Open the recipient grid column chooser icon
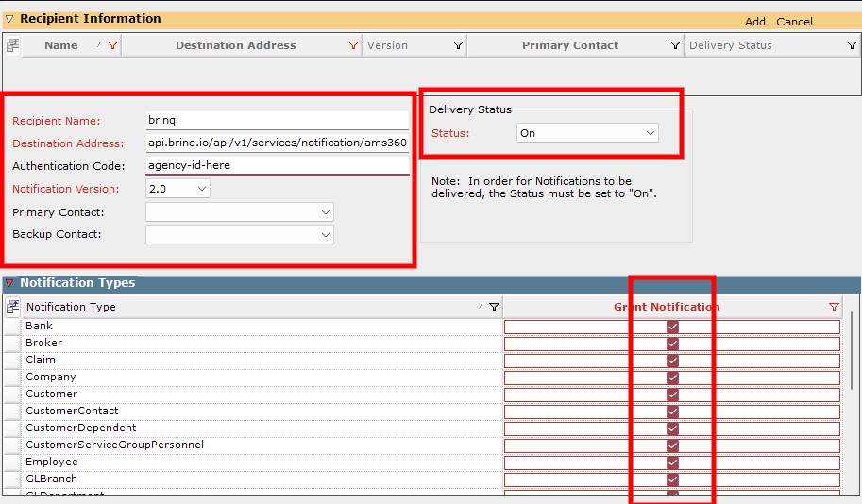 [x=12, y=45]
